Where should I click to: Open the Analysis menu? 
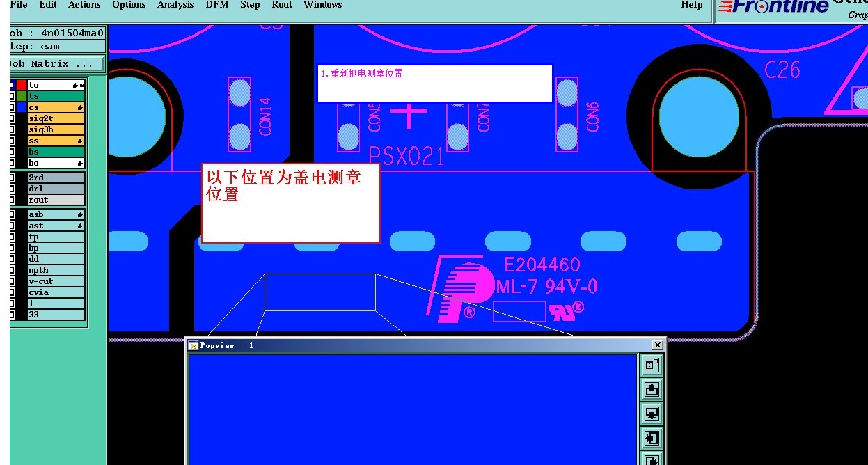tap(175, 5)
